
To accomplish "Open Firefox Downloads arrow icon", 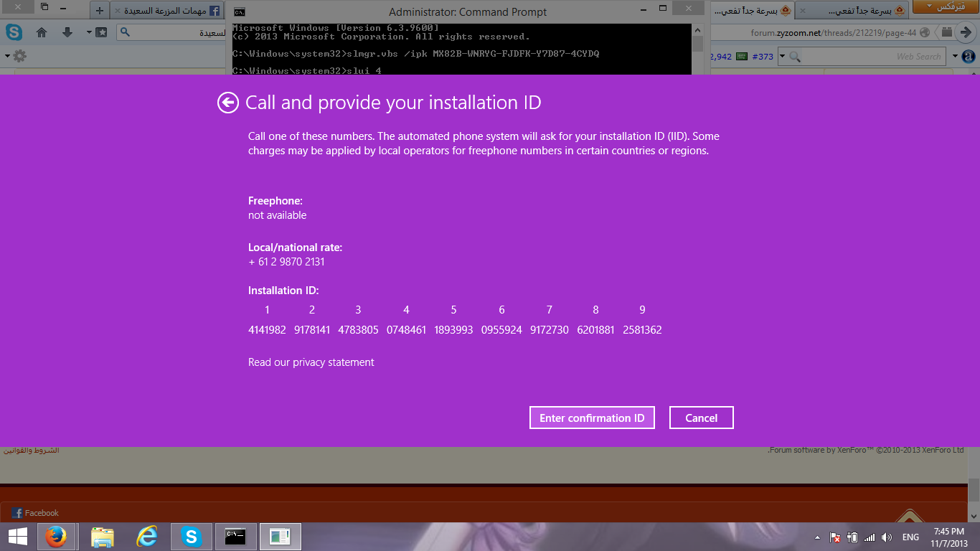I will pos(67,32).
